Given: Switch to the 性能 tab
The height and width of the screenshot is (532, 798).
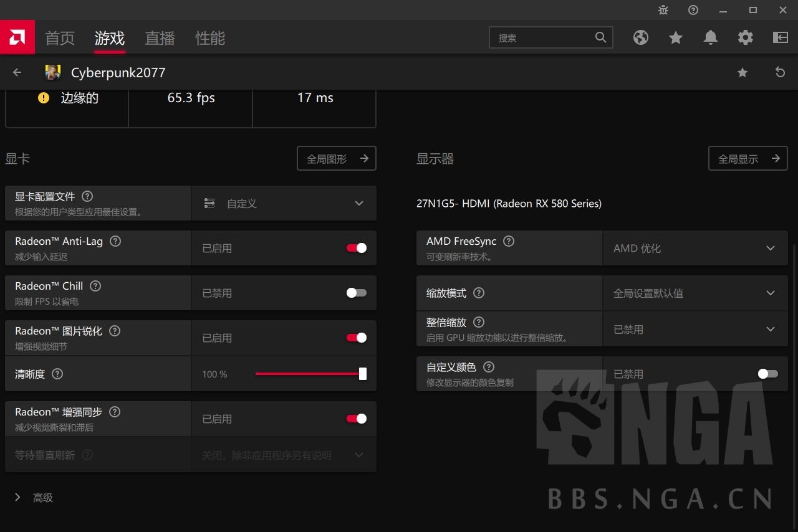Looking at the screenshot, I should 209,38.
